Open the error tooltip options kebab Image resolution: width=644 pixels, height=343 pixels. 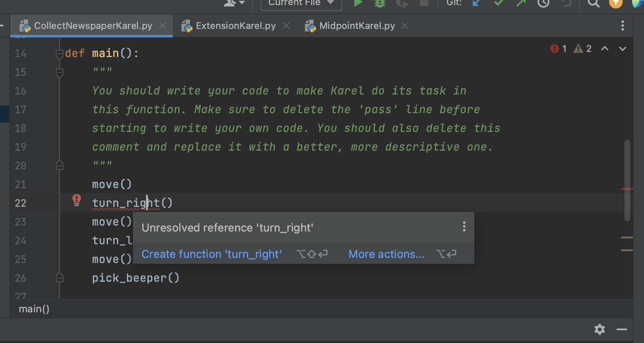point(464,226)
